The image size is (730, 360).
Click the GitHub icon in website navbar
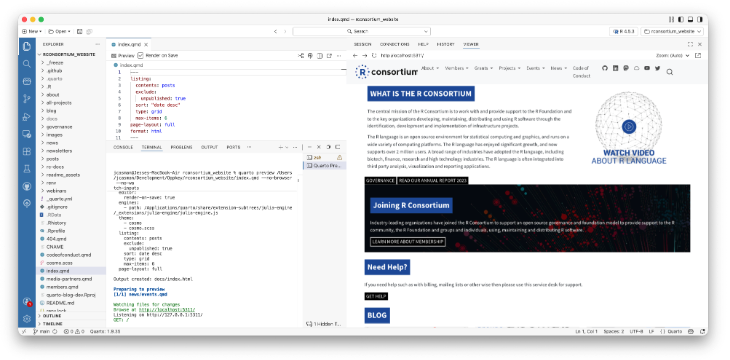tap(605, 68)
